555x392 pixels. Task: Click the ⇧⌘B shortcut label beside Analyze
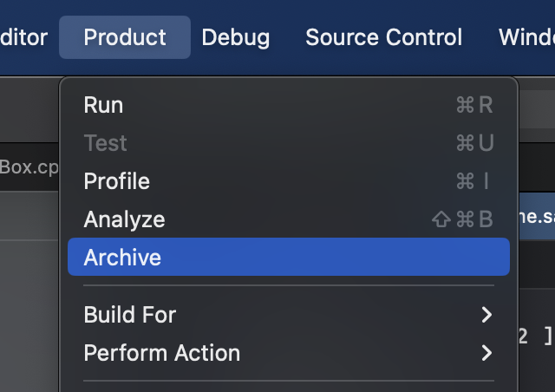coord(462,219)
